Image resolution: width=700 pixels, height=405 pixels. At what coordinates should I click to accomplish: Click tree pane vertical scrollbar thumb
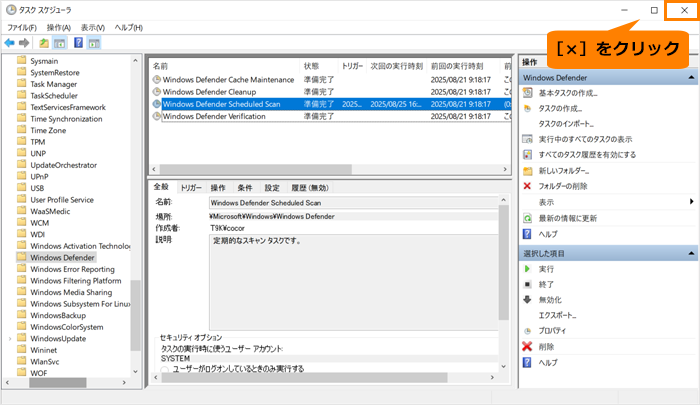(x=136, y=315)
